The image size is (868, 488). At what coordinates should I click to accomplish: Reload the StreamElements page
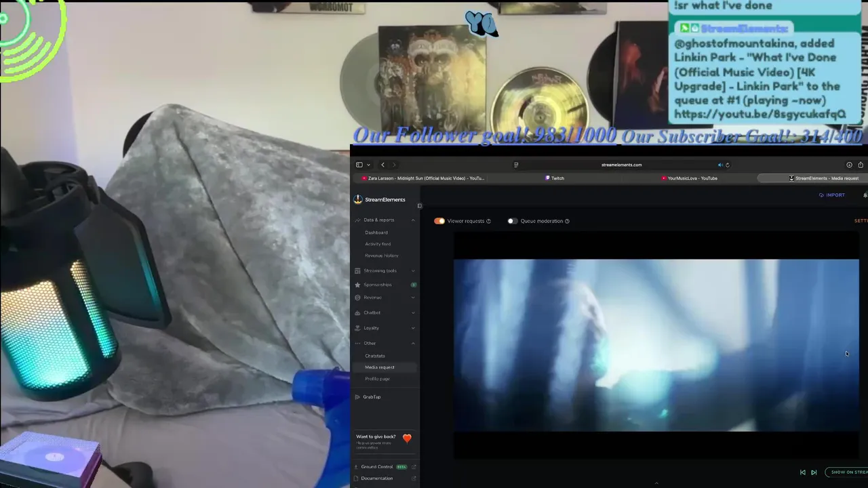tap(728, 165)
